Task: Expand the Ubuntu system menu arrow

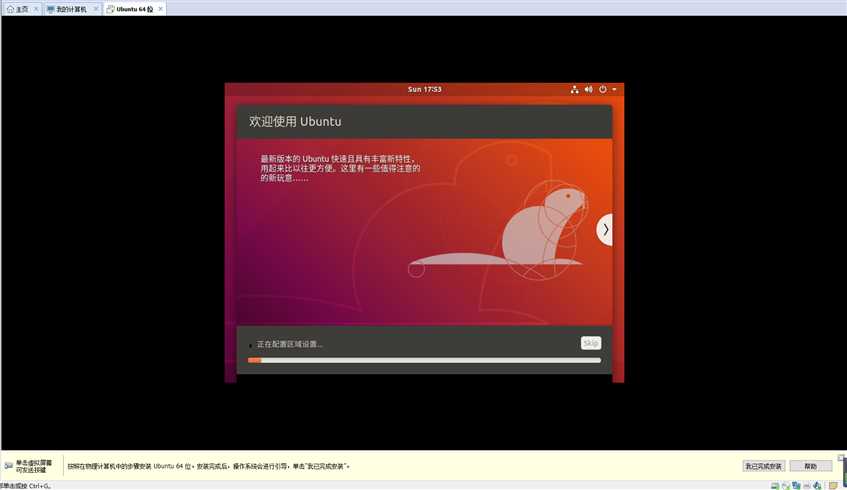Action: (x=614, y=89)
